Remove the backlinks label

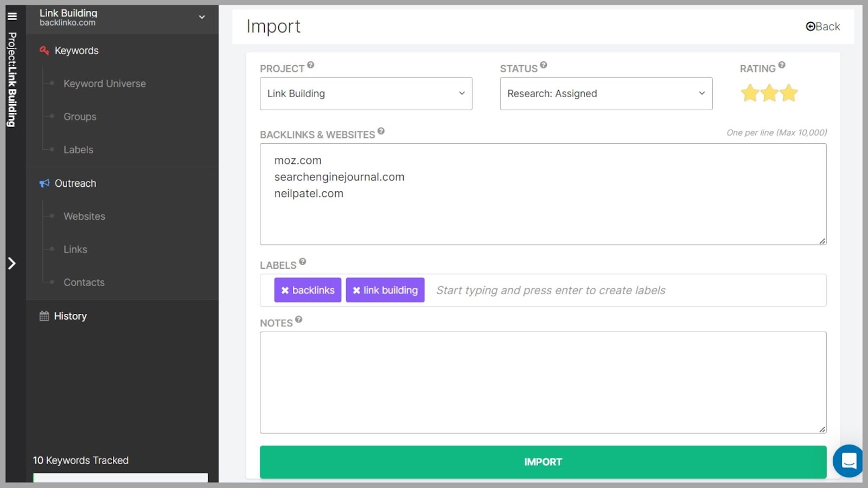click(285, 290)
